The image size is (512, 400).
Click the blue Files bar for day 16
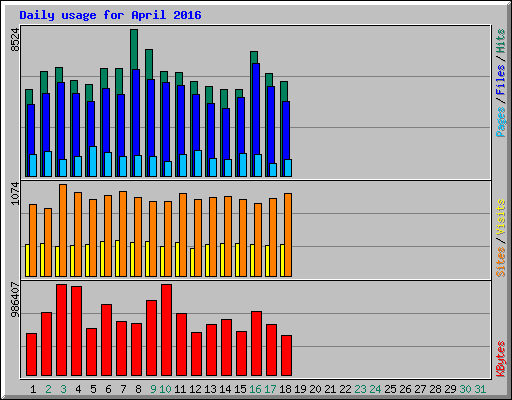point(256,109)
